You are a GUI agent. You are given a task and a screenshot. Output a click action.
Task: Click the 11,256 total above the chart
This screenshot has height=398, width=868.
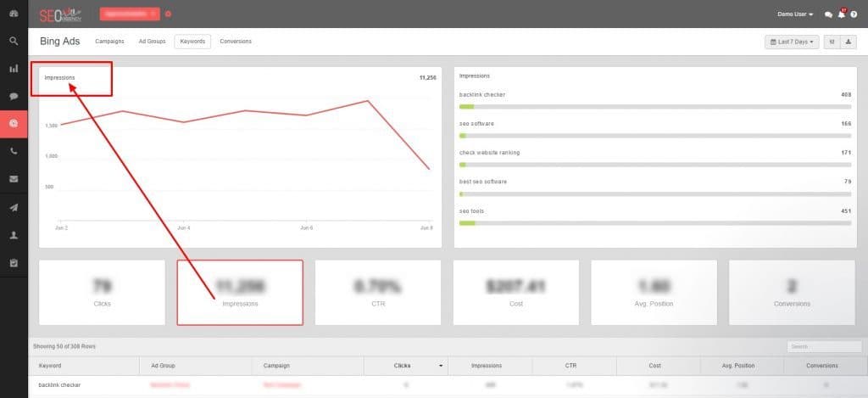[428, 77]
